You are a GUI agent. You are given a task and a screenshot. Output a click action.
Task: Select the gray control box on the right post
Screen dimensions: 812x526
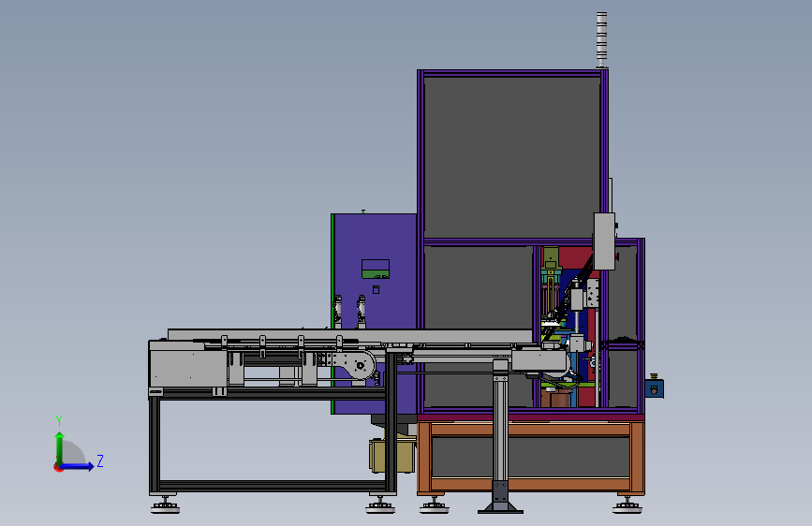(x=604, y=241)
